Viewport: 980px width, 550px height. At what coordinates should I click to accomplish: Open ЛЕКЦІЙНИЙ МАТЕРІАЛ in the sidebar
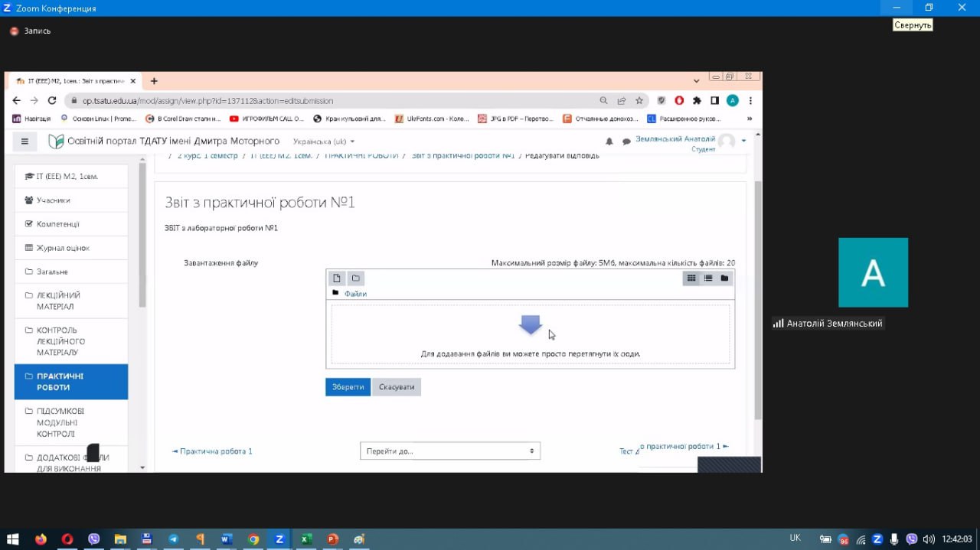click(71, 301)
